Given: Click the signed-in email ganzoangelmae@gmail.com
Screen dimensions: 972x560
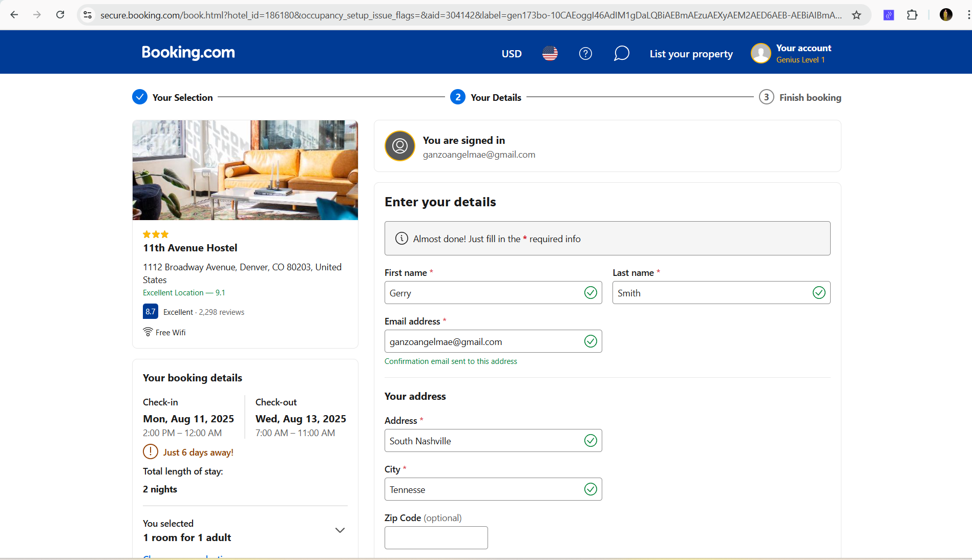Looking at the screenshot, I should (x=479, y=155).
